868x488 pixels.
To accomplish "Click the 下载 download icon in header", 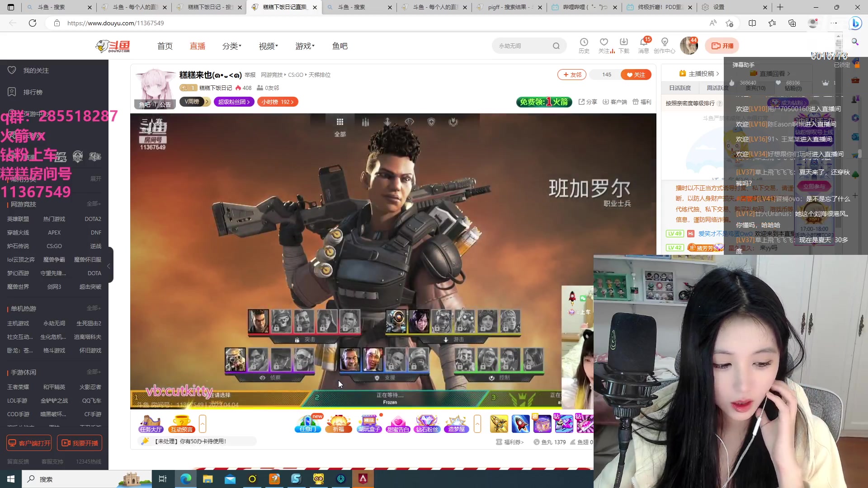I will point(624,46).
